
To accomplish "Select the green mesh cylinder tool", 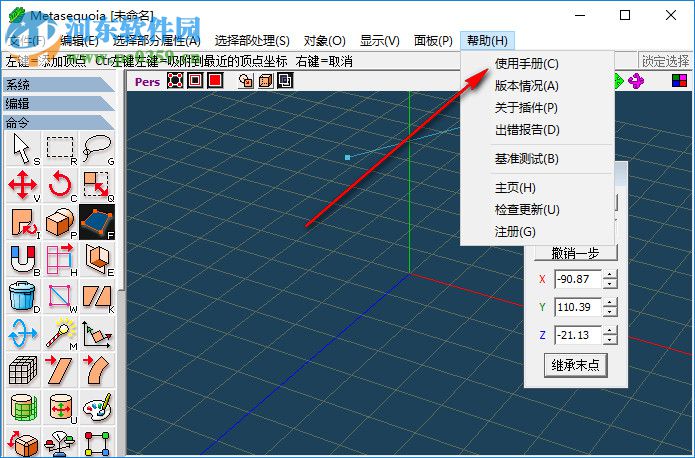I will pos(23,407).
